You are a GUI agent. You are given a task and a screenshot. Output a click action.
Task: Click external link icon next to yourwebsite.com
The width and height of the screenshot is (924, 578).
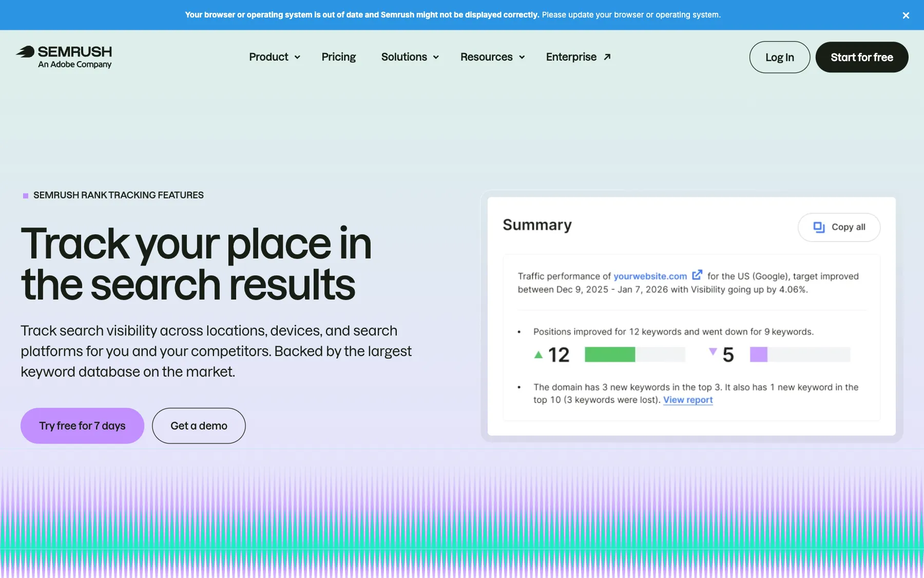pos(697,275)
